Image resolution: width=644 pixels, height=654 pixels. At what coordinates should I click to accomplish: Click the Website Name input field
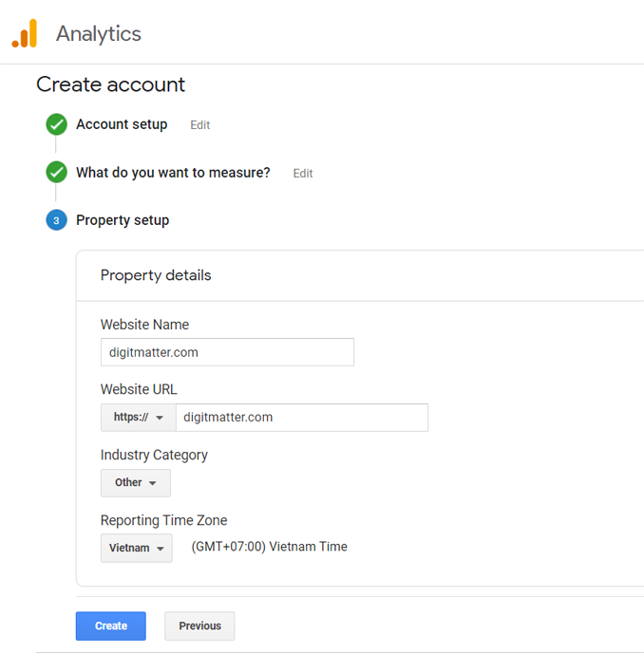227,352
